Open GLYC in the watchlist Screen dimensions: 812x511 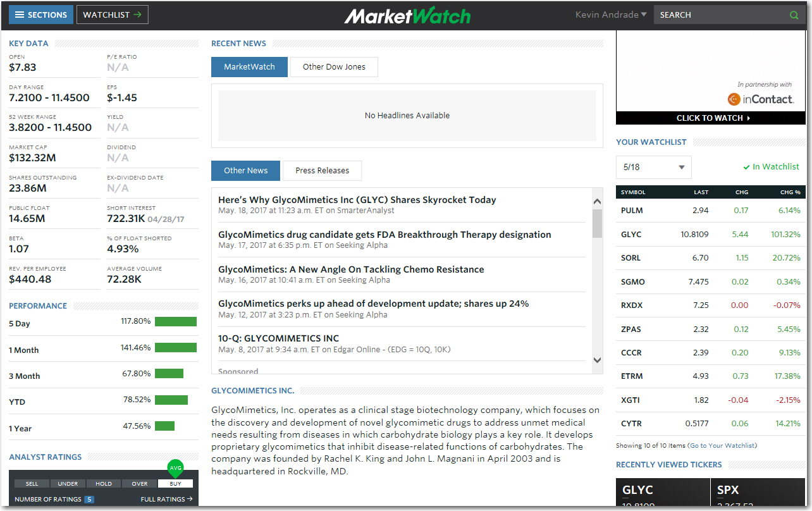pyautogui.click(x=631, y=235)
